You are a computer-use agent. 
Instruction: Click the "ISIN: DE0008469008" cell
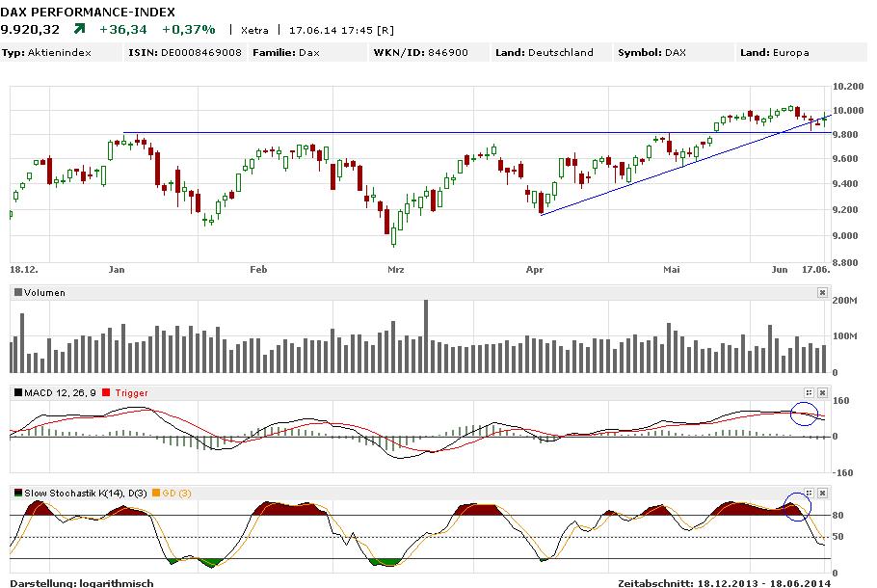click(185, 53)
